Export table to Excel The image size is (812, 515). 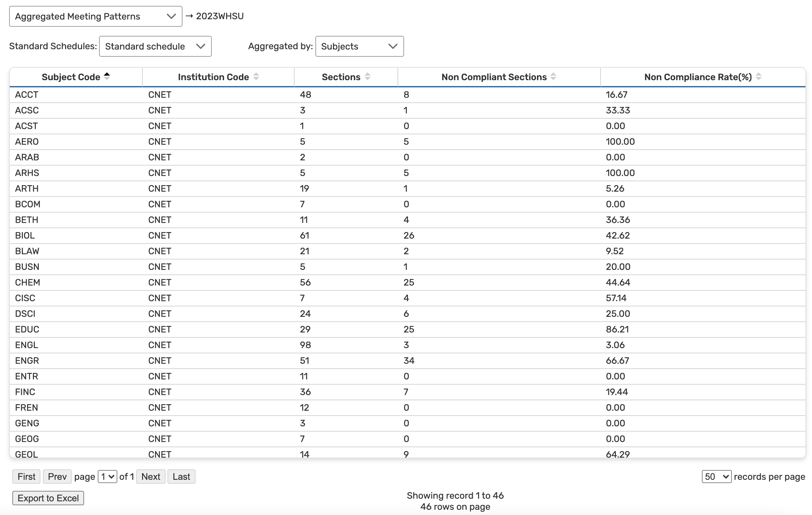pos(48,498)
